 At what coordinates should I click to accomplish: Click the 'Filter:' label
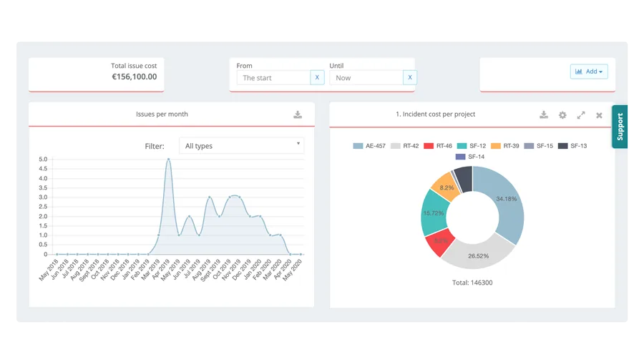point(155,146)
